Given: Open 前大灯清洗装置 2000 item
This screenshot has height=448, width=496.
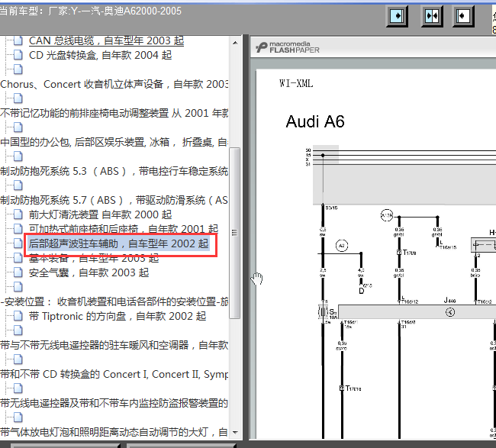Looking at the screenshot, I should pyautogui.click(x=100, y=214).
